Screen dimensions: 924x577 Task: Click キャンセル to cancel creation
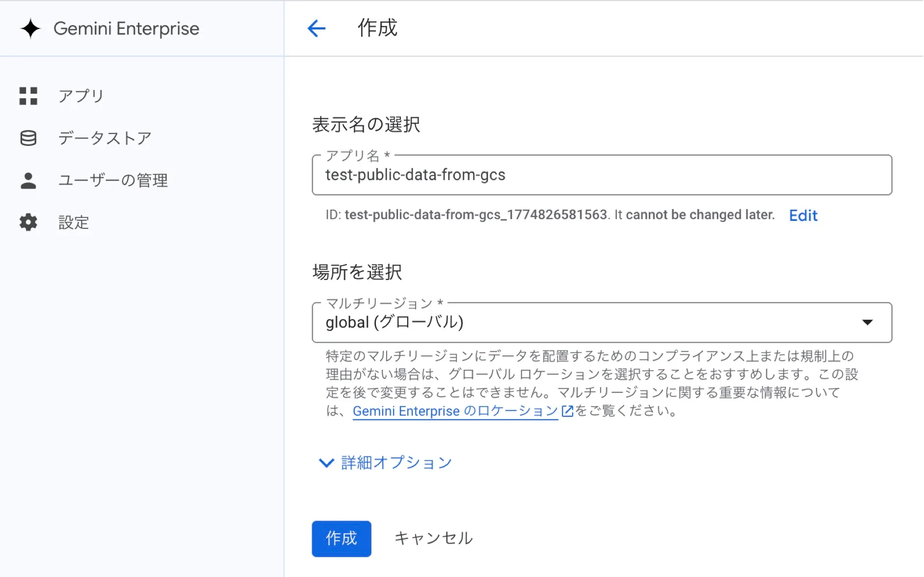tap(432, 538)
